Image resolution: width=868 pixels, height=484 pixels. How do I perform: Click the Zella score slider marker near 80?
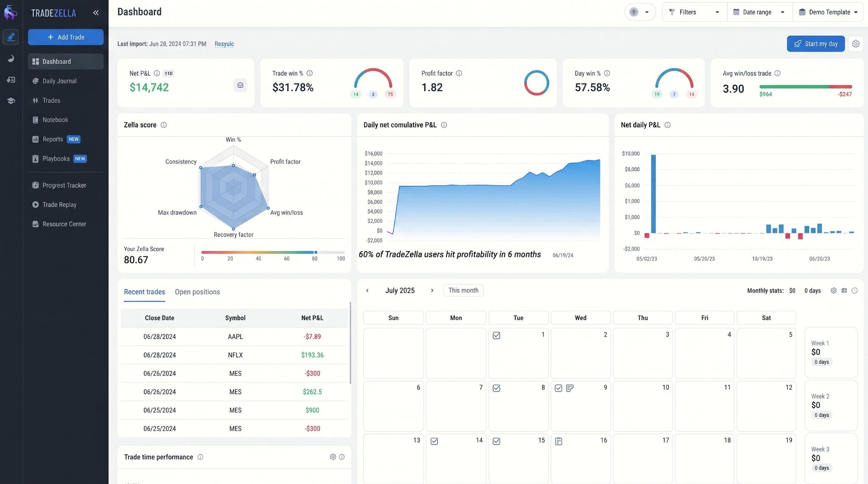pos(316,252)
